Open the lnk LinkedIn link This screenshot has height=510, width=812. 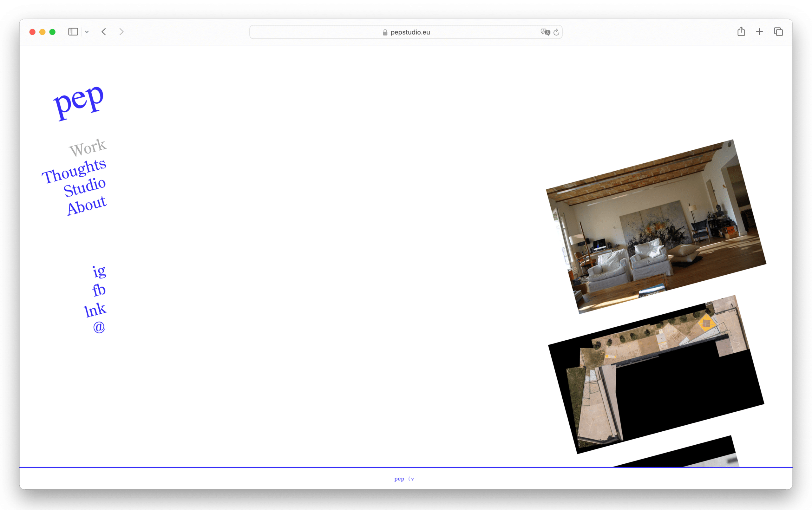95,310
